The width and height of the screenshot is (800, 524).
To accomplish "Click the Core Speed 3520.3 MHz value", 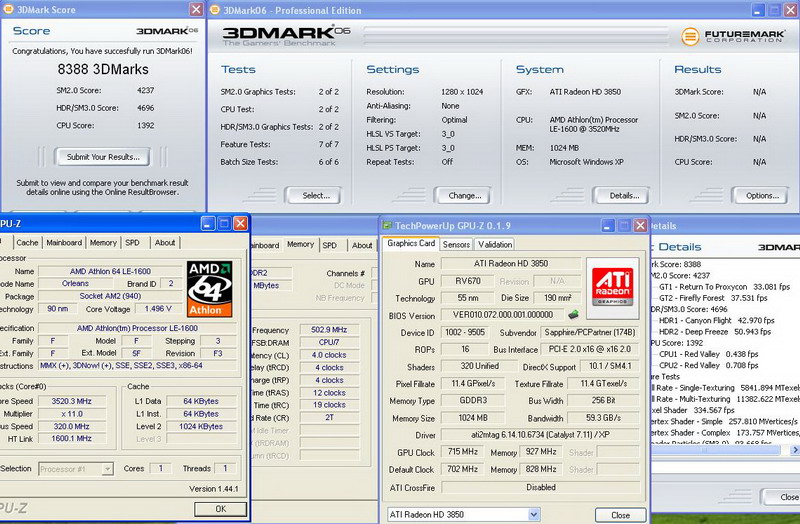I will click(71, 401).
